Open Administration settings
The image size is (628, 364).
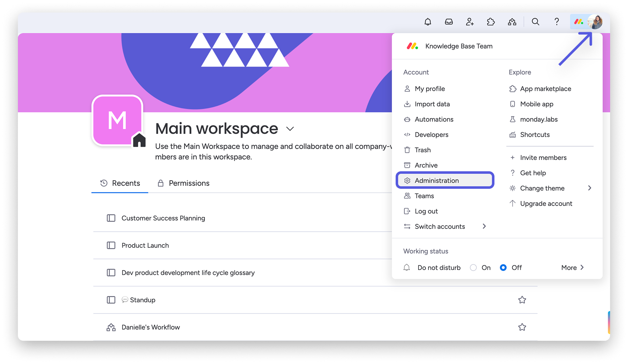tap(445, 181)
